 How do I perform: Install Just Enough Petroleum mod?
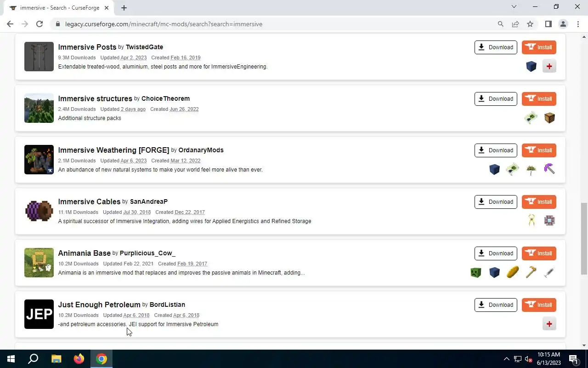539,305
